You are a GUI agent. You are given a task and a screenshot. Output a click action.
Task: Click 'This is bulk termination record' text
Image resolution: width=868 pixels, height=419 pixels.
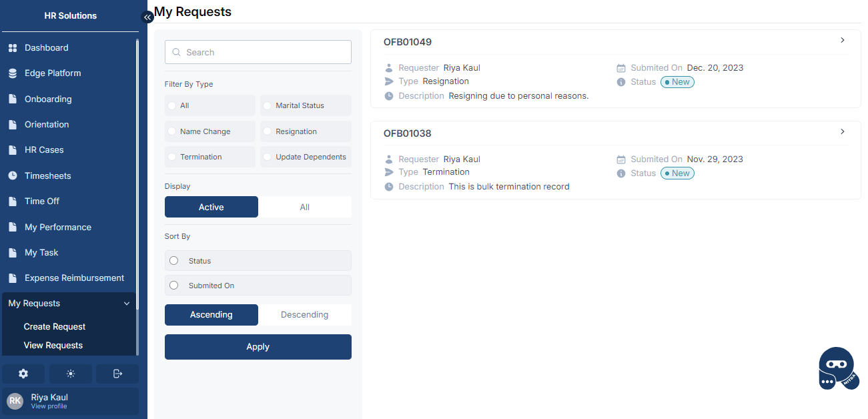coord(509,187)
